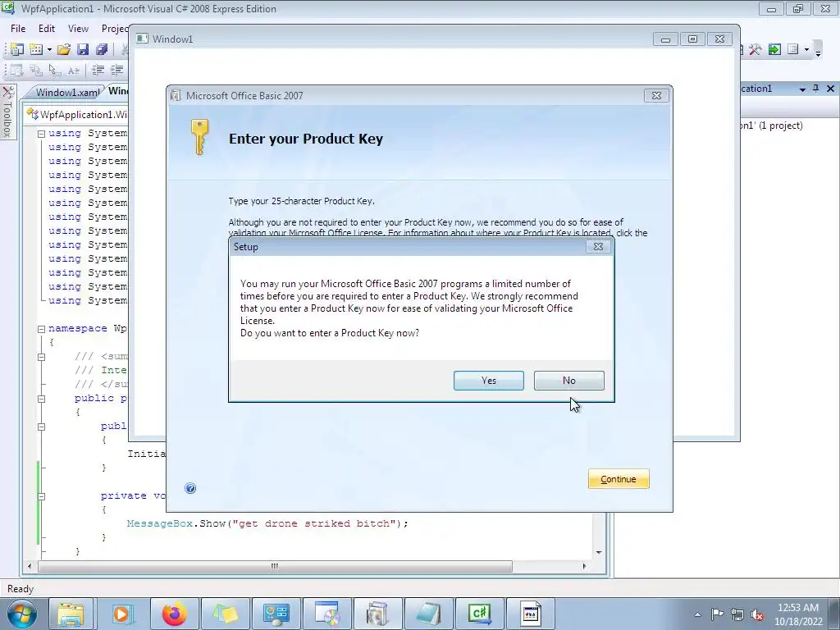Click the Decrease Indent toolbar icon
The width and height of the screenshot is (840, 630).
[98, 70]
